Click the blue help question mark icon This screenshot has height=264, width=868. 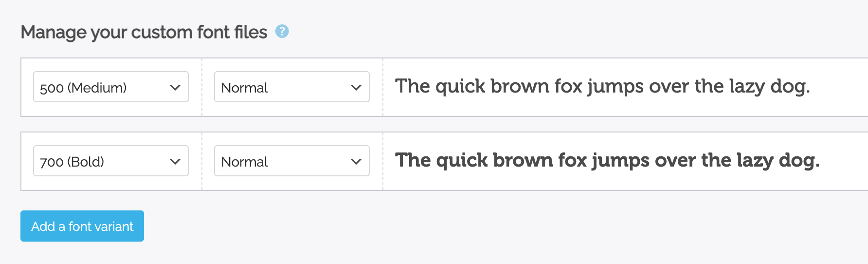282,32
